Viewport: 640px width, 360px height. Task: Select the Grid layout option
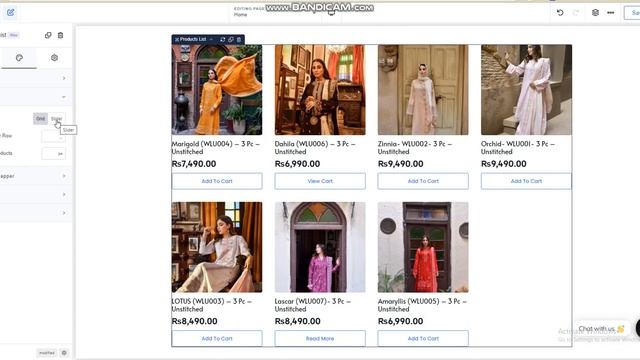(40, 119)
